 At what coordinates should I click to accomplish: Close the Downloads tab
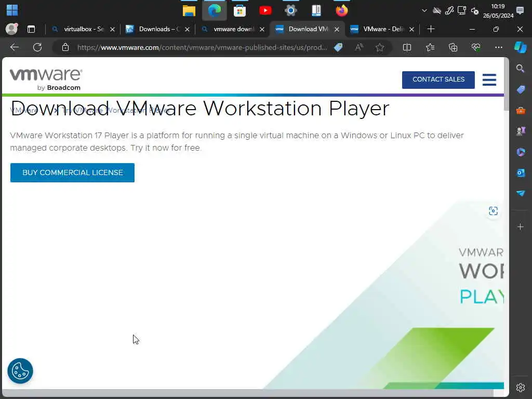pos(187,30)
